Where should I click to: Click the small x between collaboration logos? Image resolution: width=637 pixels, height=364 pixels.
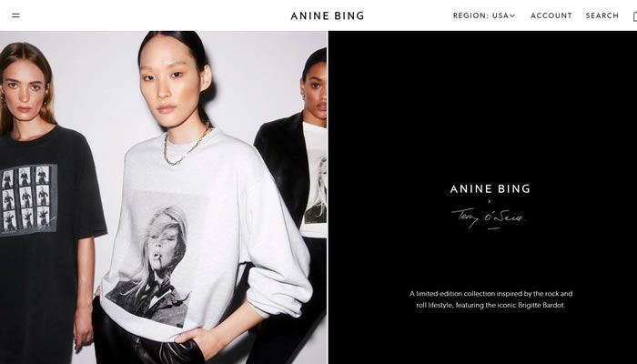click(490, 201)
